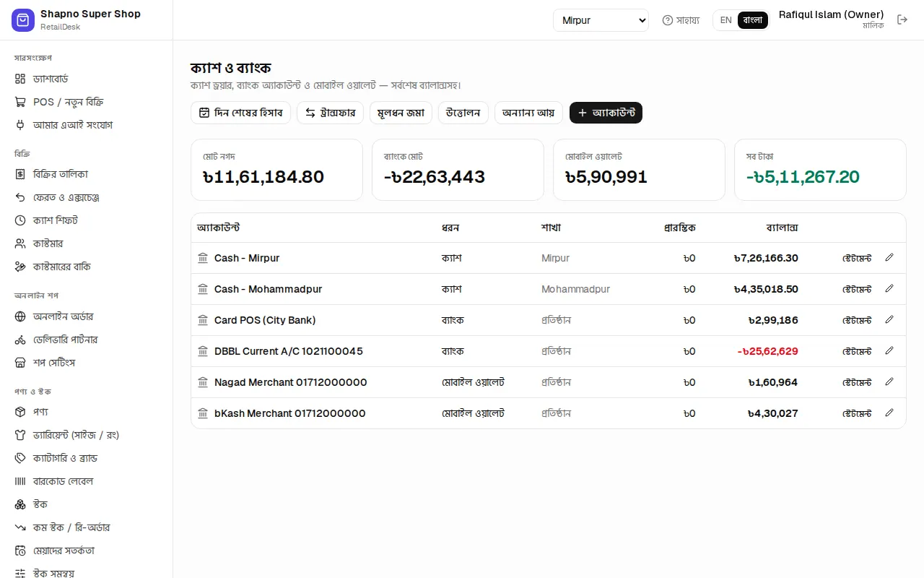Edit DBBL Current A/C with pencil icon

889,350
